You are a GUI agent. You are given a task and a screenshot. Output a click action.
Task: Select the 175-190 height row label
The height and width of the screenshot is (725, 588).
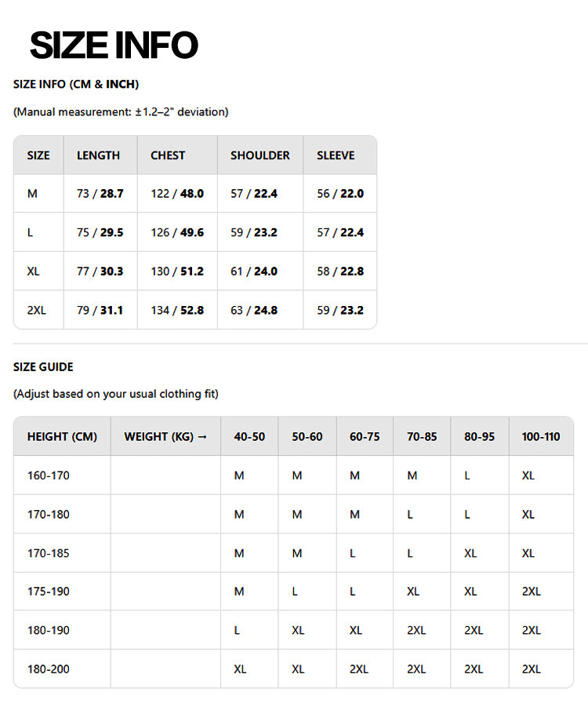(x=48, y=592)
